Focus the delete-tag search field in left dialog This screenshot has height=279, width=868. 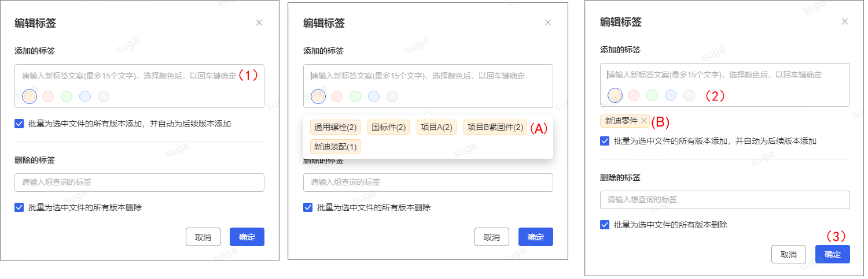pos(139,183)
